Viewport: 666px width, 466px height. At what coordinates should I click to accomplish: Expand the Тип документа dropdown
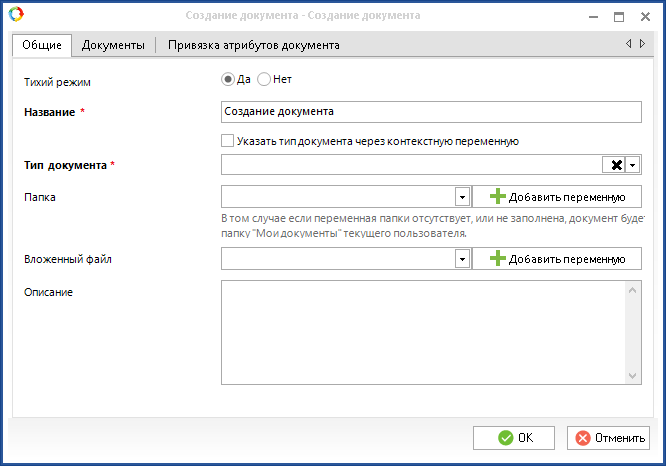coord(633,165)
